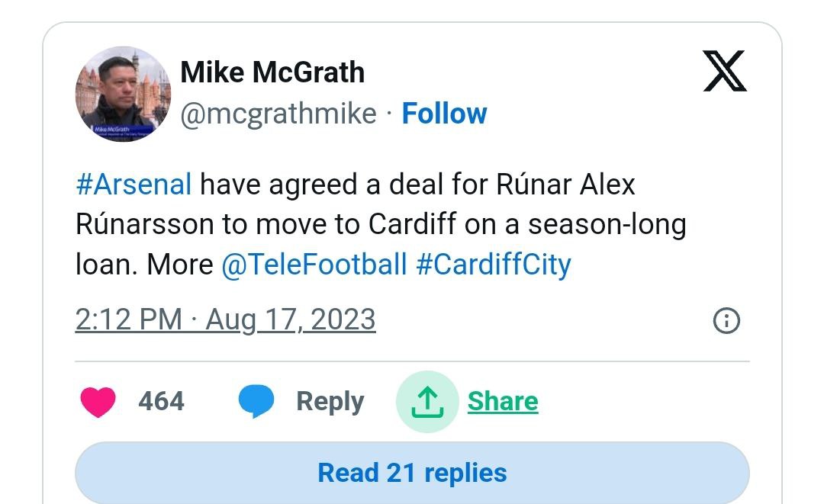The width and height of the screenshot is (824, 504).
Task: Click the green share upload icon
Action: click(x=426, y=402)
